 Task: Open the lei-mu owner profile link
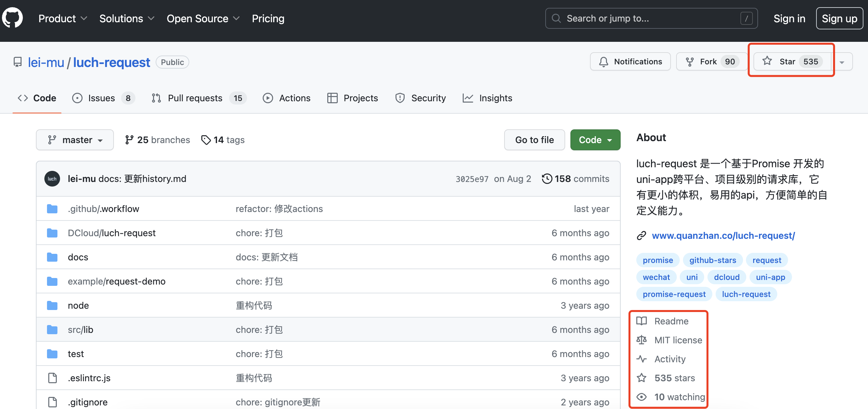pos(46,62)
